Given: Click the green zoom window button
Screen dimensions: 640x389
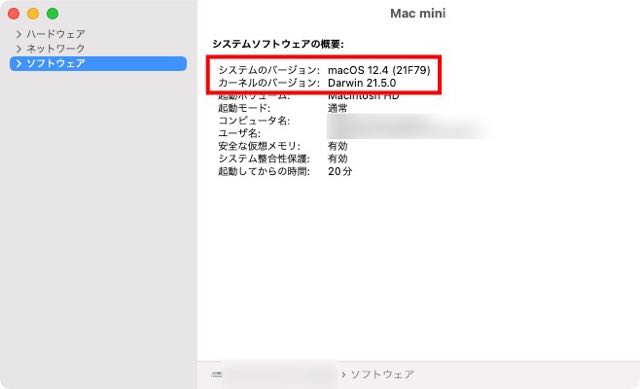Looking at the screenshot, I should click(x=53, y=13).
